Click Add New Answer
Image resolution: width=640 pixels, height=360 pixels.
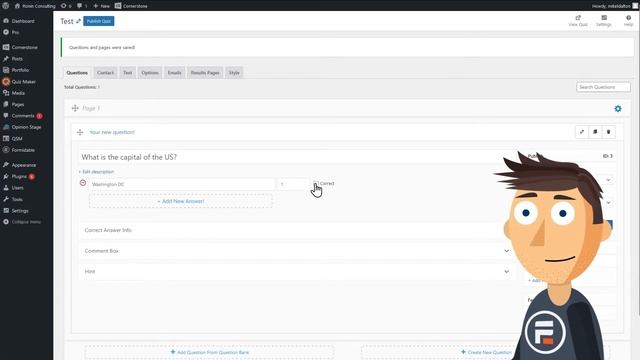click(x=181, y=201)
